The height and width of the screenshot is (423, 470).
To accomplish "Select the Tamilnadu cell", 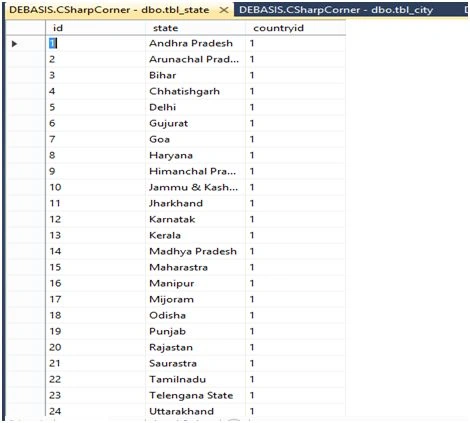I will 195,379.
